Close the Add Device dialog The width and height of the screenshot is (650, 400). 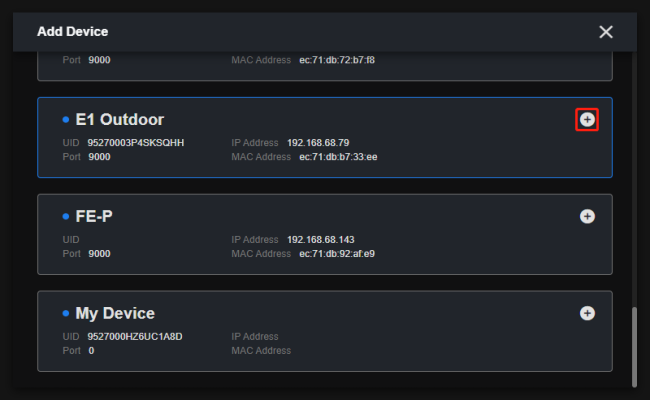[x=605, y=32]
